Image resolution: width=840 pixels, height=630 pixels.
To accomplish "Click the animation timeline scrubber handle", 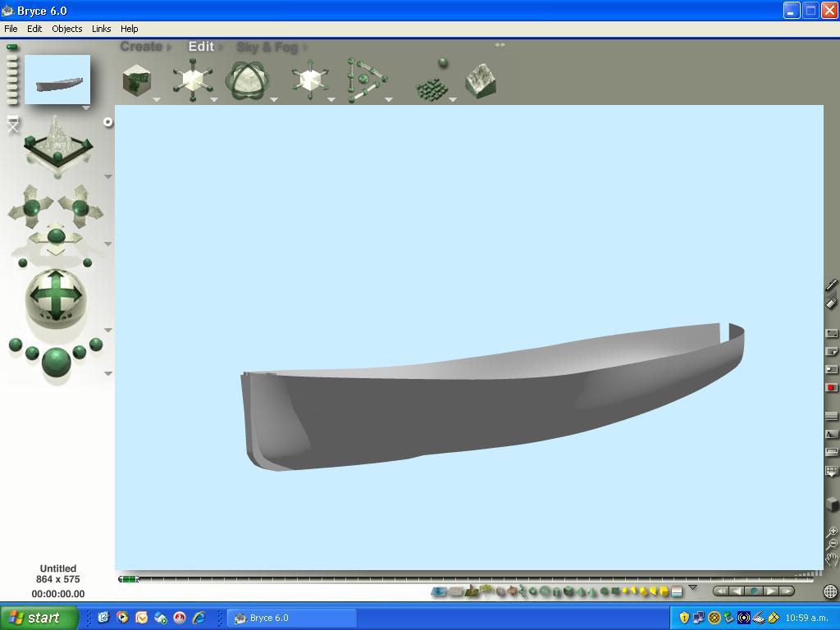I will pyautogui.click(x=129, y=579).
